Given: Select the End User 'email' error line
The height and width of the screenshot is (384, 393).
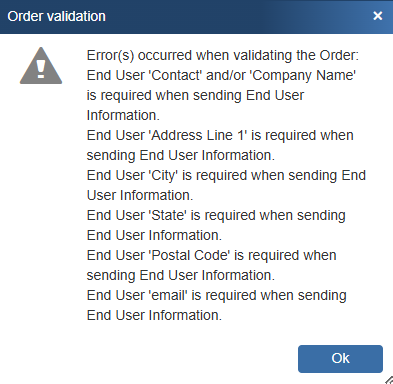Looking at the screenshot, I should click(217, 295).
